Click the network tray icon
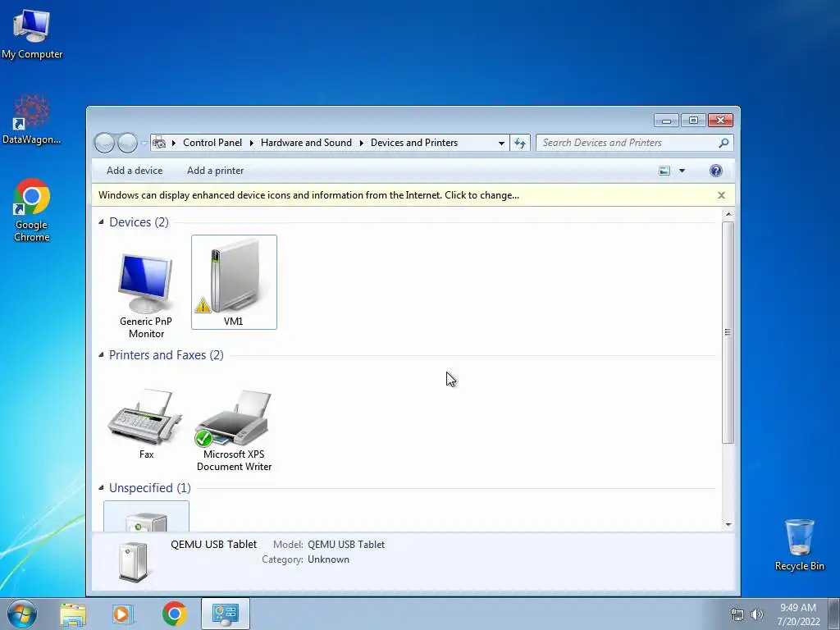The height and width of the screenshot is (630, 840). [x=737, y=614]
